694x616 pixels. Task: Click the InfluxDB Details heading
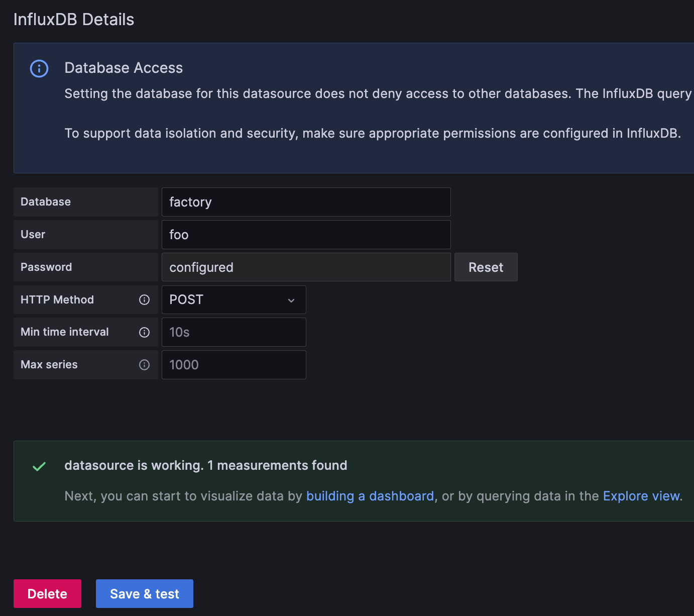[x=74, y=20]
